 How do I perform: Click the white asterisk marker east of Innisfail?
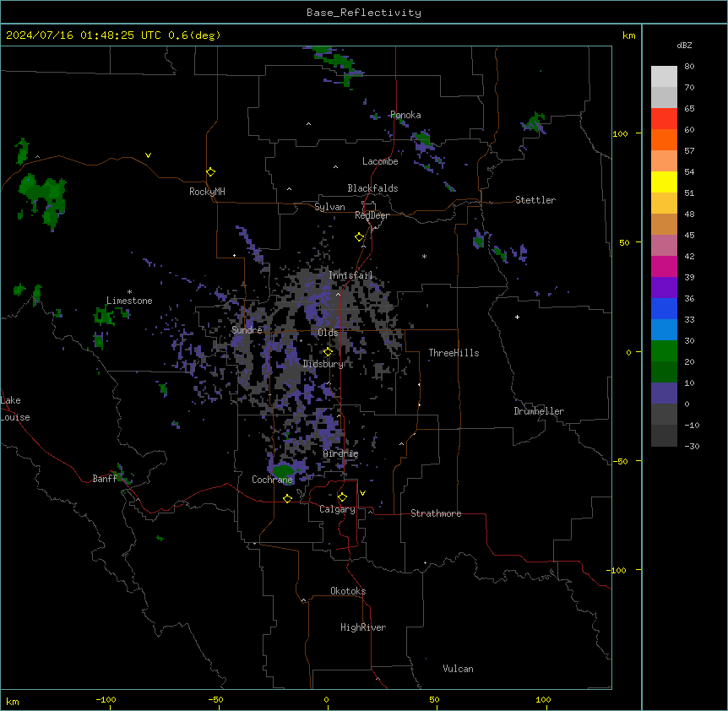click(424, 256)
